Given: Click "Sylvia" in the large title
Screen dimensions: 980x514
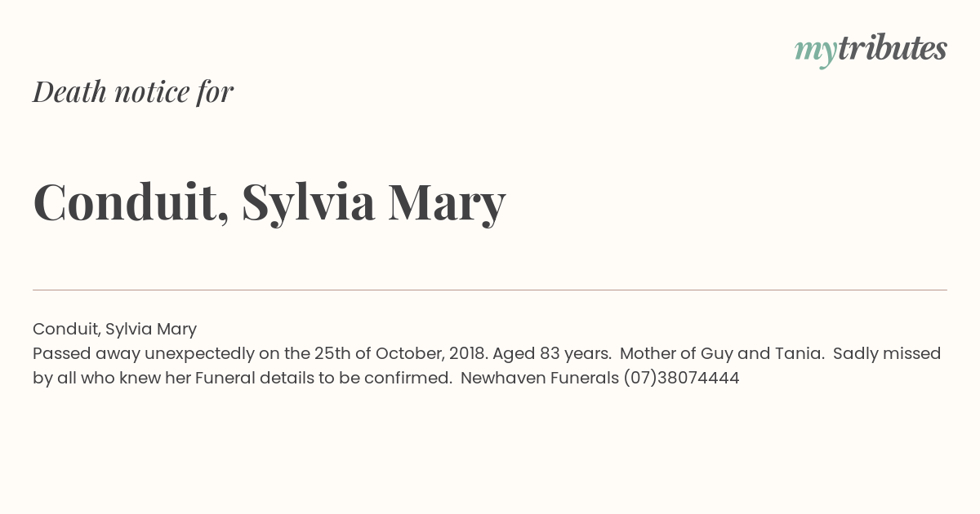Looking at the screenshot, I should click(x=308, y=202).
